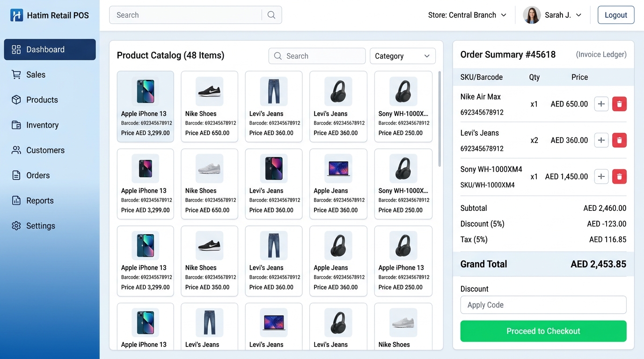The image size is (644, 359).
Task: Click the Hatim Retail POS logo icon
Action: tap(16, 15)
